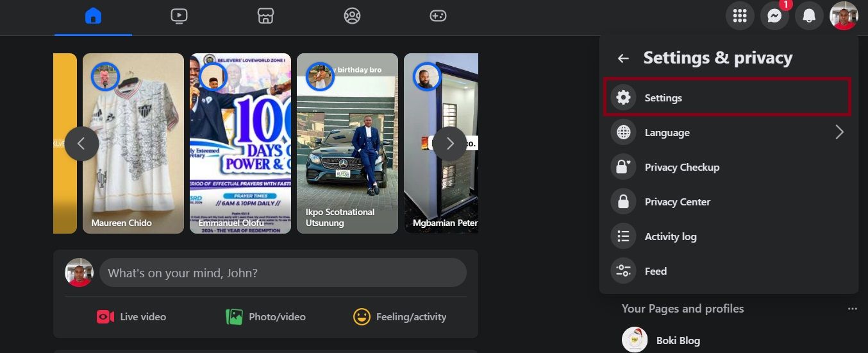The height and width of the screenshot is (353, 868).
Task: Click the Privacy Center padlock icon
Action: [x=623, y=202]
